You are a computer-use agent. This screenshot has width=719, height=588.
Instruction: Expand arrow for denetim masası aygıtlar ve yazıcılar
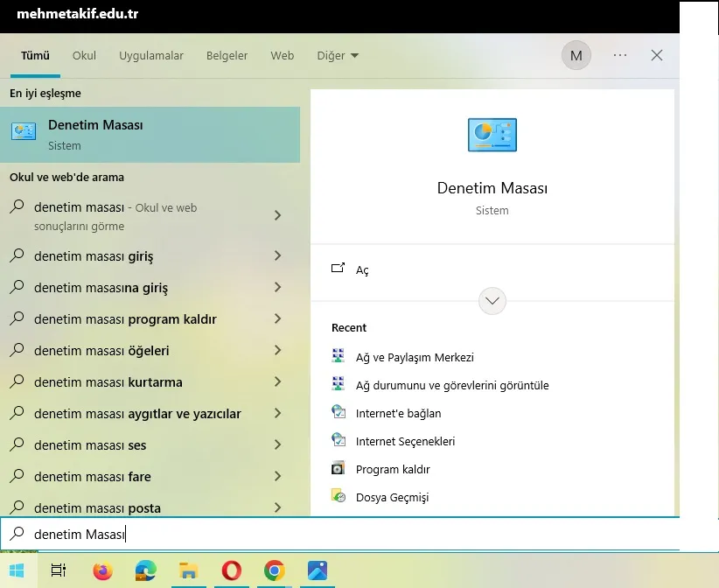277,413
